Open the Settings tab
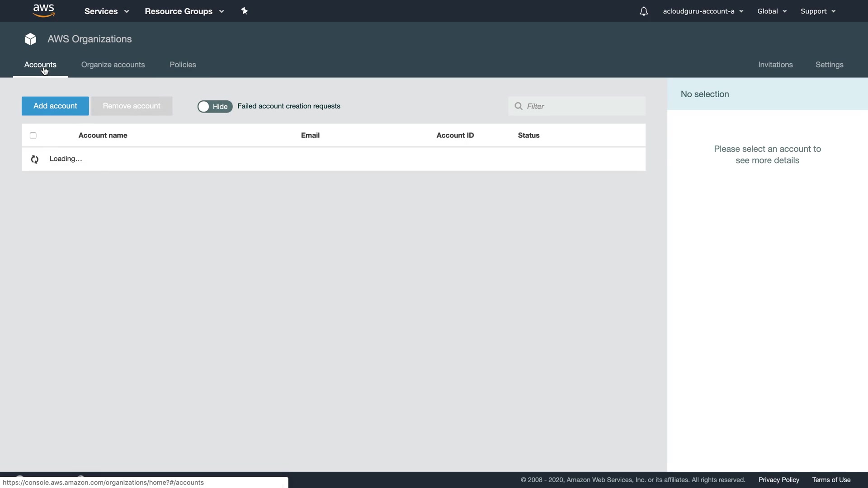The image size is (868, 488). 829,65
